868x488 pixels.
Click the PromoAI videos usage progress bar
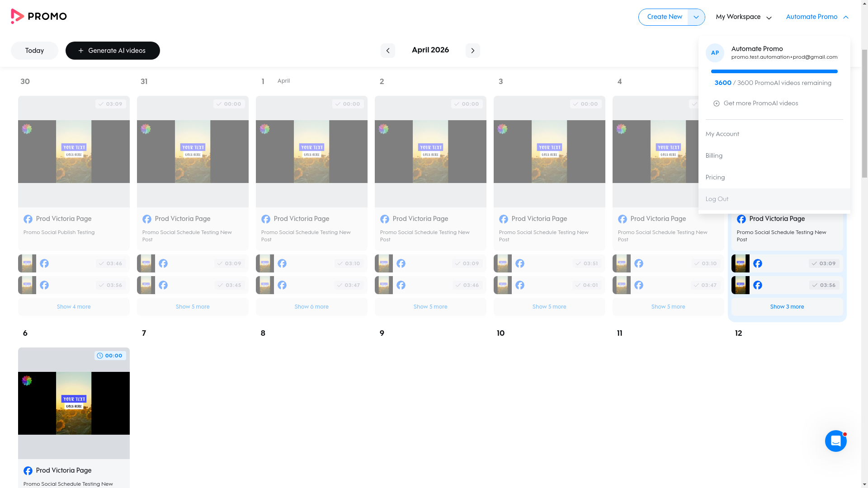(774, 71)
